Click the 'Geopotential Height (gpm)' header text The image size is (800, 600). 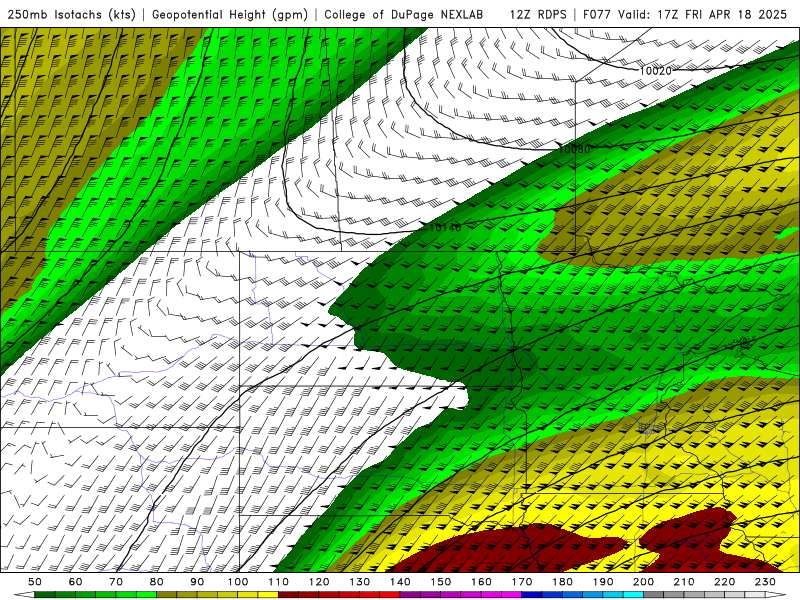pos(230,14)
